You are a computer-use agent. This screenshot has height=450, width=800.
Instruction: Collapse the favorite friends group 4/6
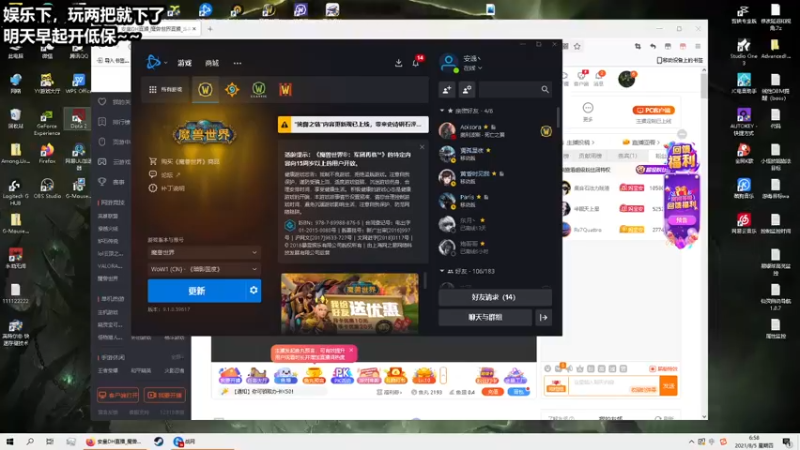442,111
